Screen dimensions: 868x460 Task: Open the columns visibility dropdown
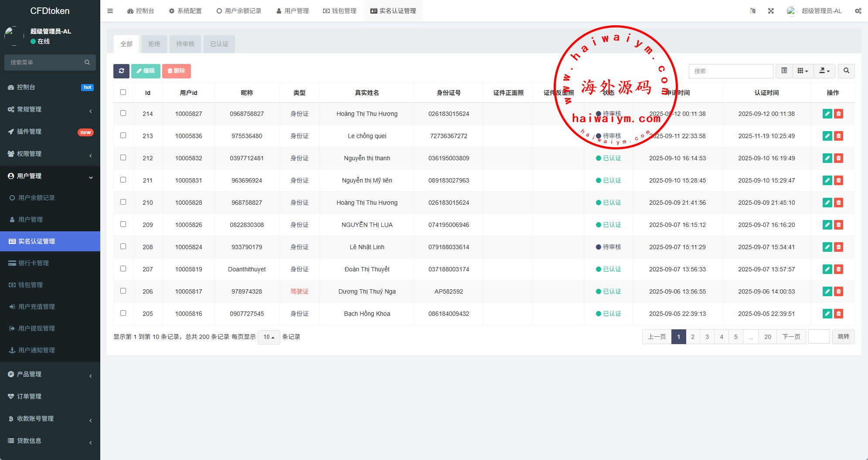803,71
